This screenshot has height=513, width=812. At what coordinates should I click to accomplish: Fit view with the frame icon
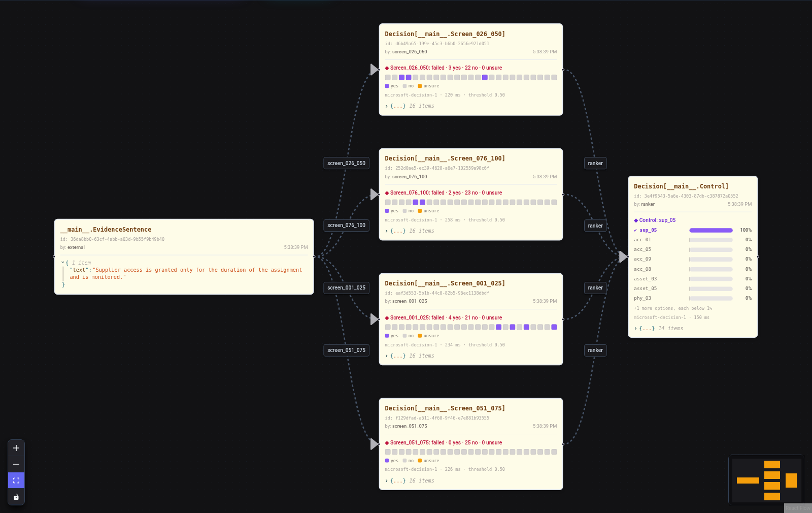16,480
